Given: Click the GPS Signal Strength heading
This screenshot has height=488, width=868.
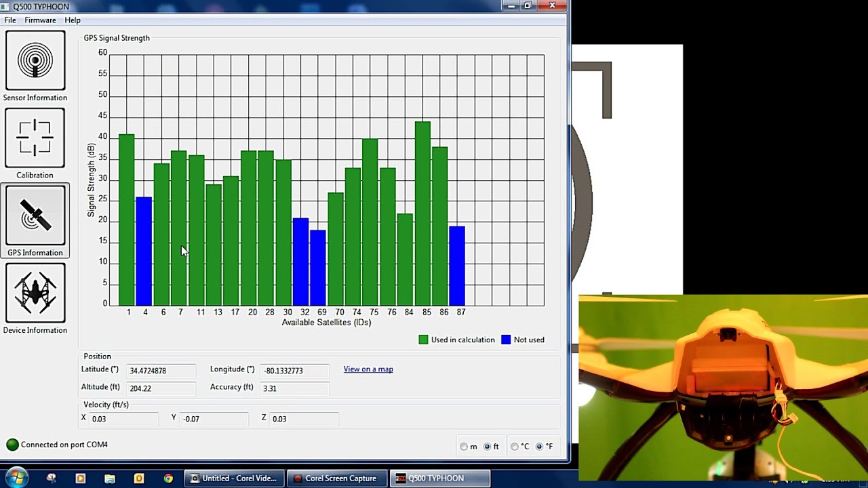Looking at the screenshot, I should [x=117, y=38].
